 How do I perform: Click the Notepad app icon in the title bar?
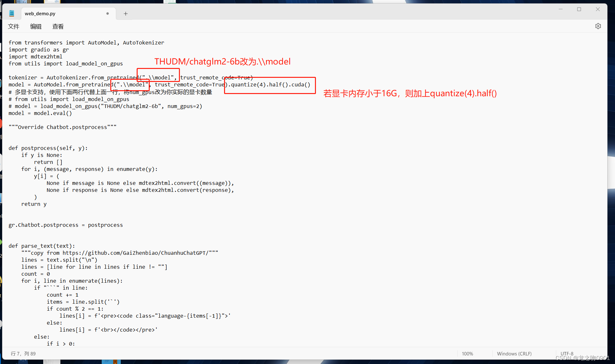pos(12,13)
